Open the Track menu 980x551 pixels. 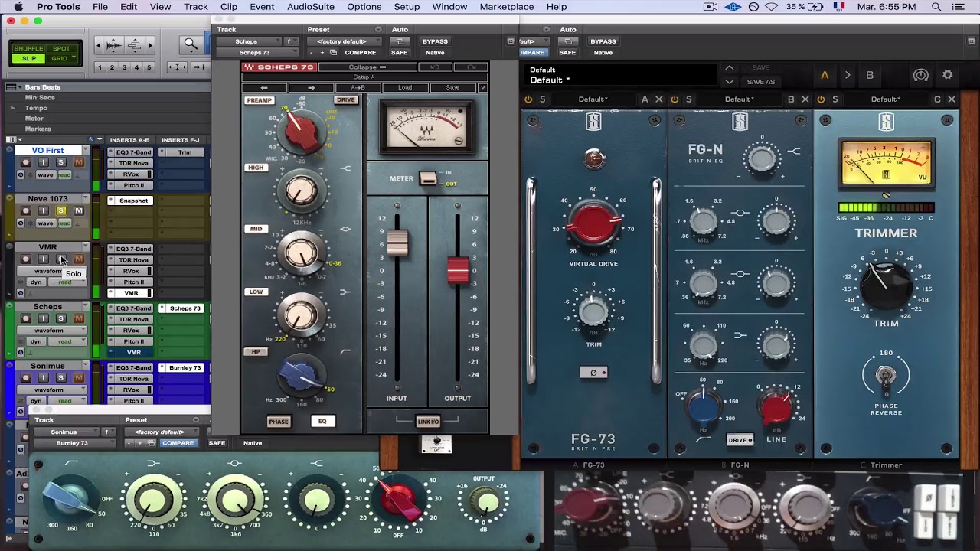click(195, 7)
